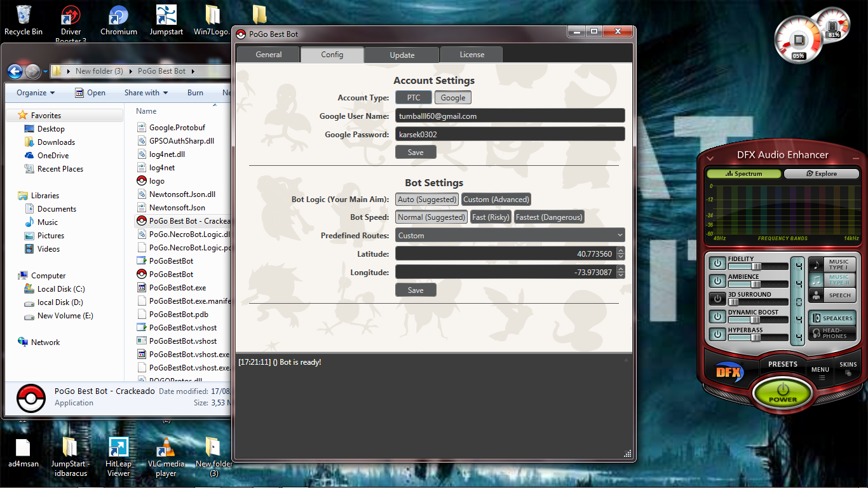Open the DFX Presets menu
The image size is (868, 488).
783,364
